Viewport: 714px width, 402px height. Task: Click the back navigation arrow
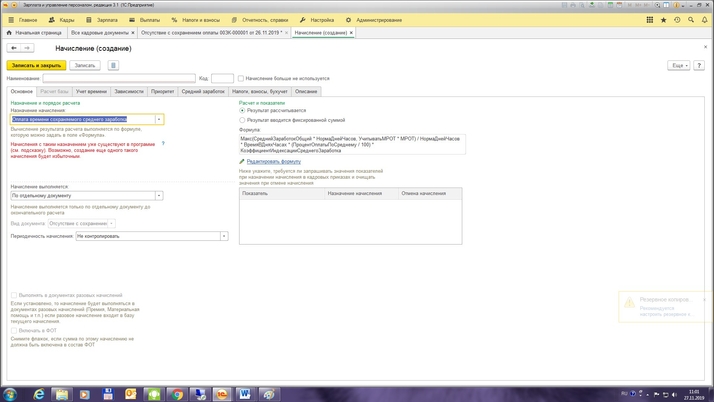[x=14, y=48]
